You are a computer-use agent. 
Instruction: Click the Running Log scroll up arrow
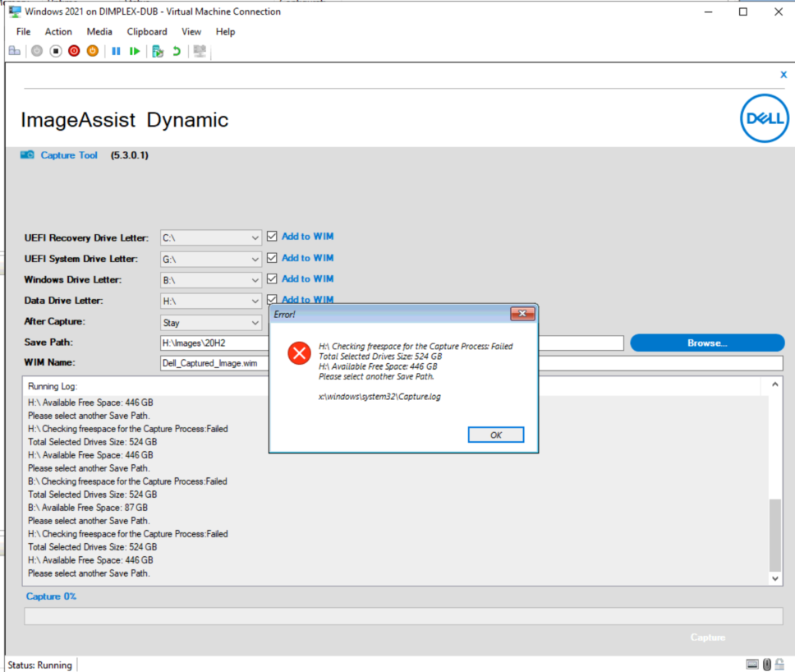click(x=774, y=384)
